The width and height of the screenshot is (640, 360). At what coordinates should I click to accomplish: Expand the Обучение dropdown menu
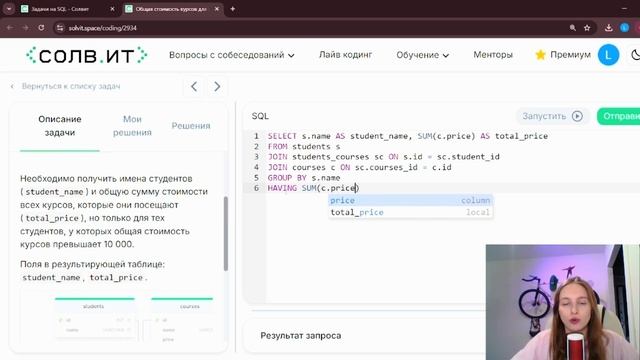[422, 55]
